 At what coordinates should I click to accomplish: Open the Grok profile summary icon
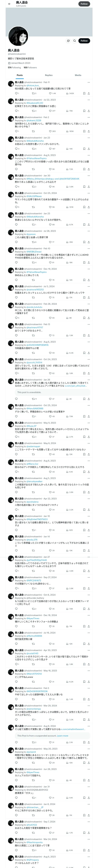click(68, 41)
